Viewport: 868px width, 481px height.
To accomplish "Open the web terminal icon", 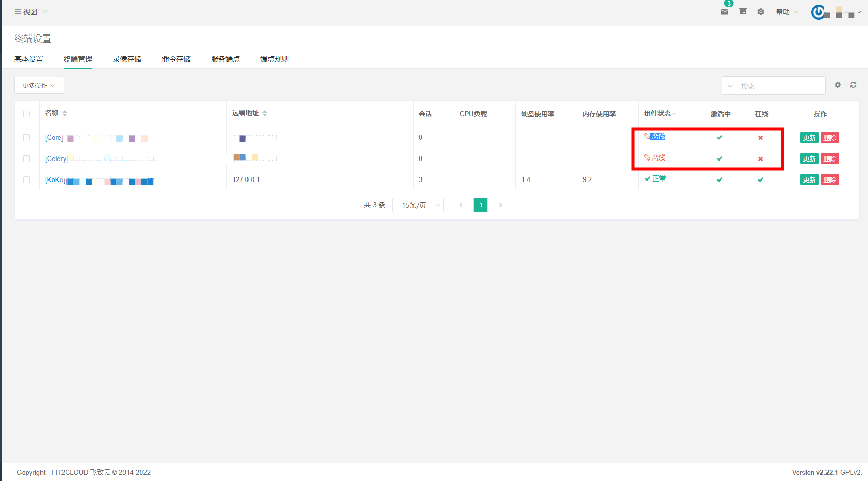I will 743,12.
